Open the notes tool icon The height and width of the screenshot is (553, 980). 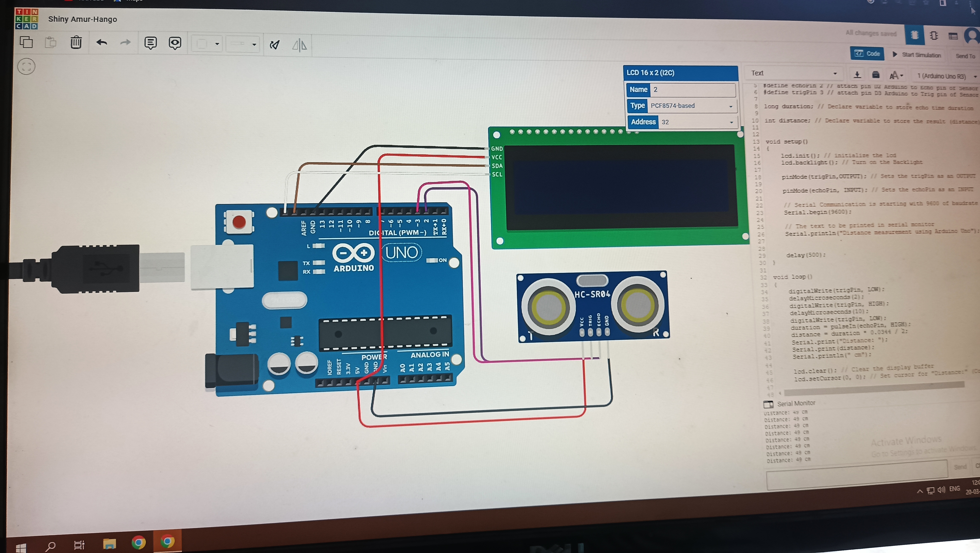[x=150, y=43]
